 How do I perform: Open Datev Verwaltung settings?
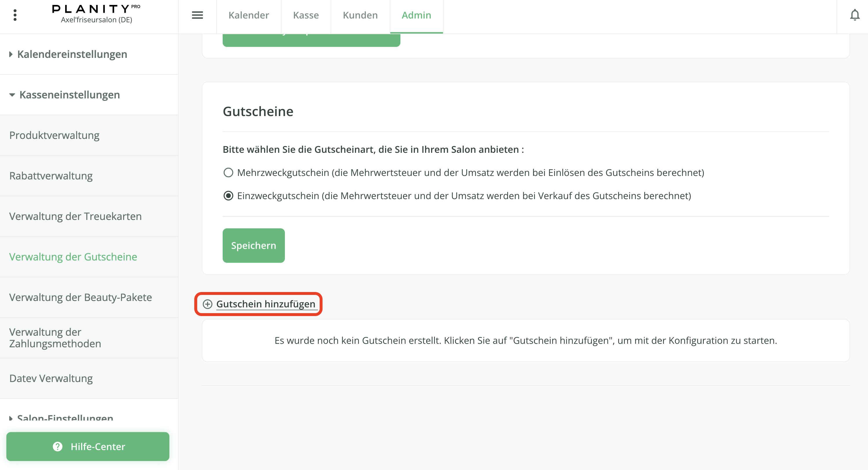[x=51, y=378]
